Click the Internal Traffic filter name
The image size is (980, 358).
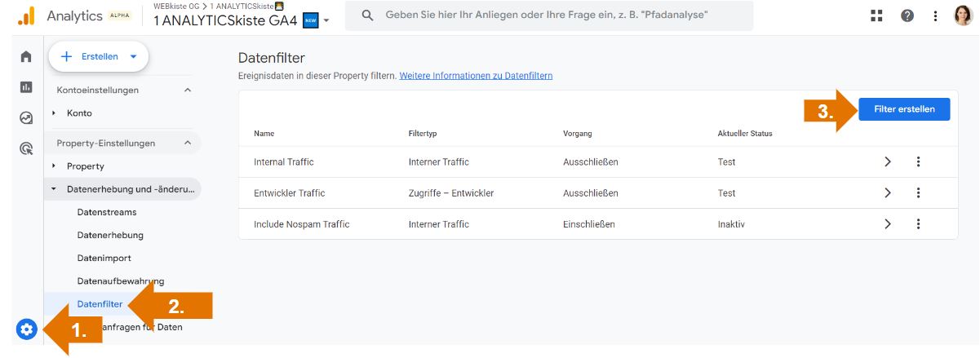pyautogui.click(x=284, y=162)
